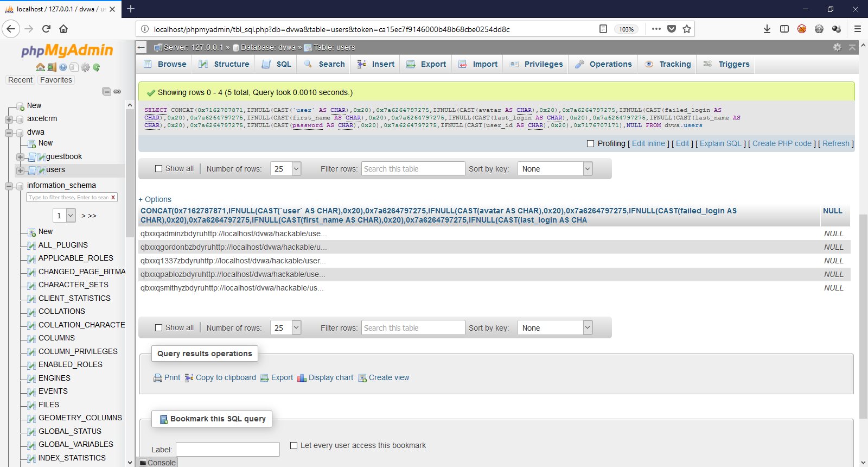Click the bookmark Label input field
The width and height of the screenshot is (868, 467).
pyautogui.click(x=228, y=450)
